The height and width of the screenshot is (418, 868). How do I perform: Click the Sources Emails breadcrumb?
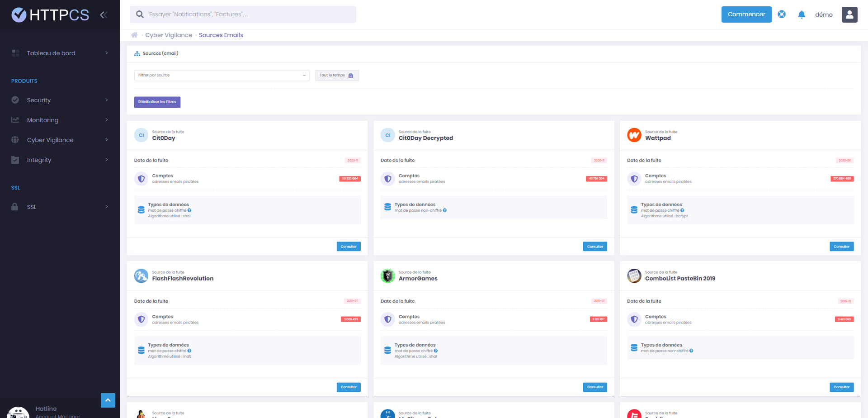point(221,35)
